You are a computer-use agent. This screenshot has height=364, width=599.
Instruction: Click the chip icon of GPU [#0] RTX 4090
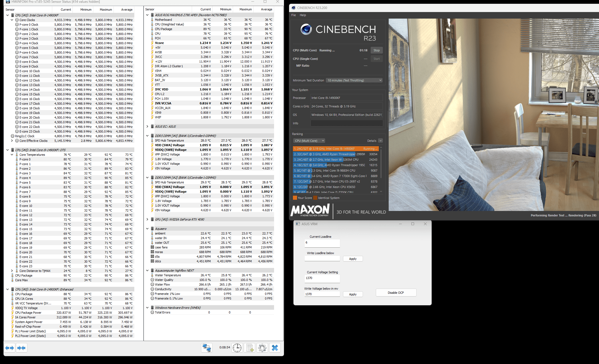[152, 219]
